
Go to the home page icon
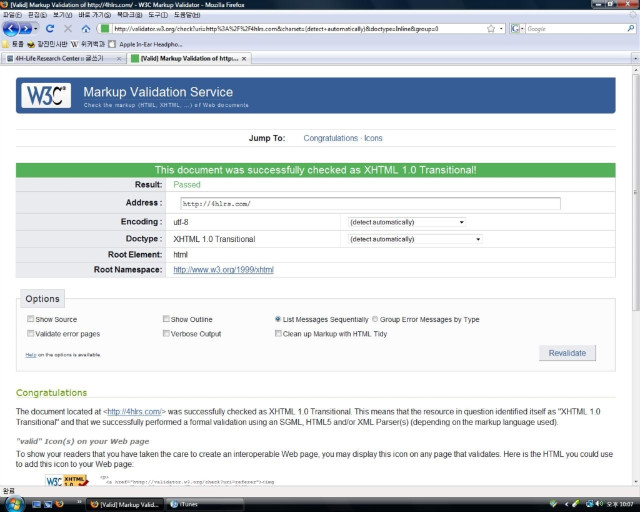point(86,29)
